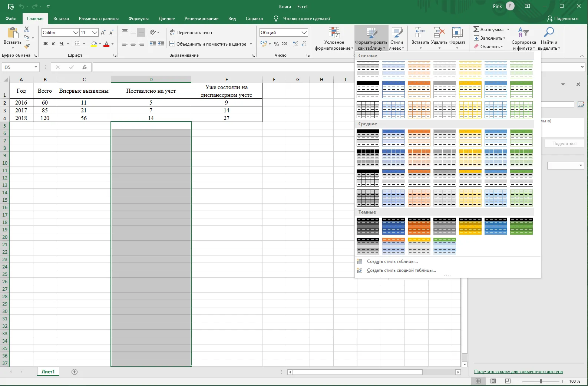This screenshot has height=386, width=588.
Task: Toggle Wrap Text (Переносить текст)
Action: [191, 33]
